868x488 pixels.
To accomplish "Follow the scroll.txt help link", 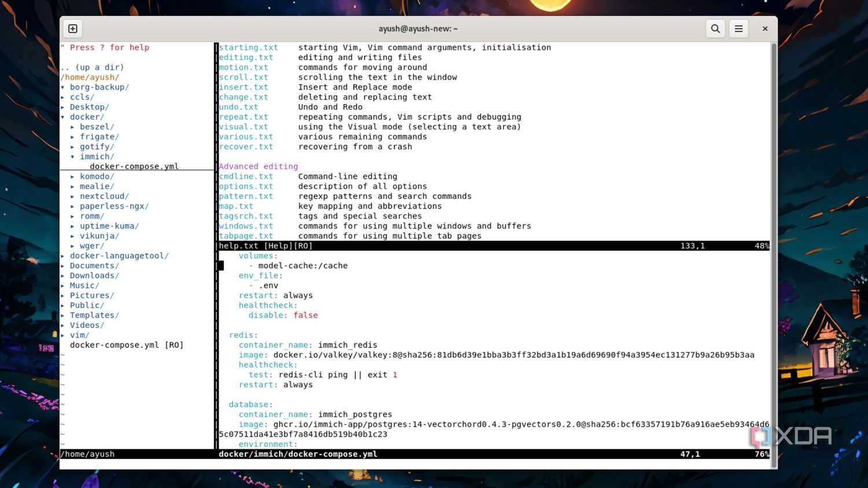I will [244, 77].
